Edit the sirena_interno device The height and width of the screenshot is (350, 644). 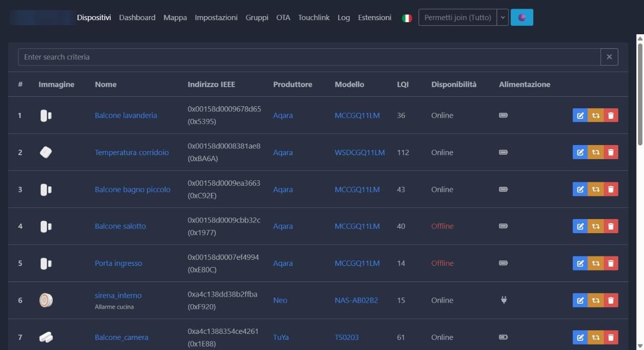[580, 300]
